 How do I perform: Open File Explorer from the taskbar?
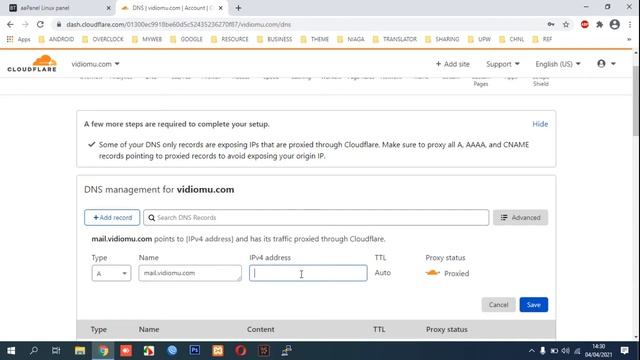(x=80, y=351)
